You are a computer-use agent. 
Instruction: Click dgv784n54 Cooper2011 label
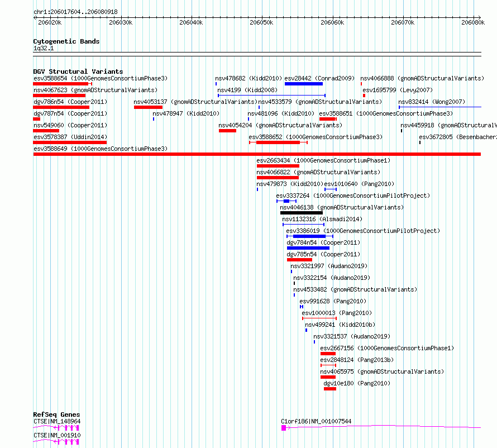324,242
